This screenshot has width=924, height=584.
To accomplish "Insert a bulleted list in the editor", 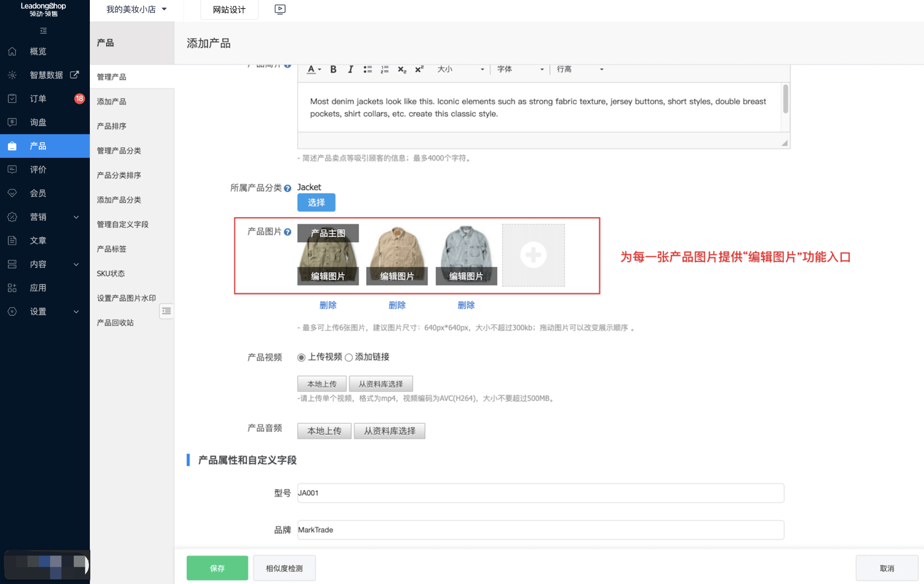I will [367, 69].
